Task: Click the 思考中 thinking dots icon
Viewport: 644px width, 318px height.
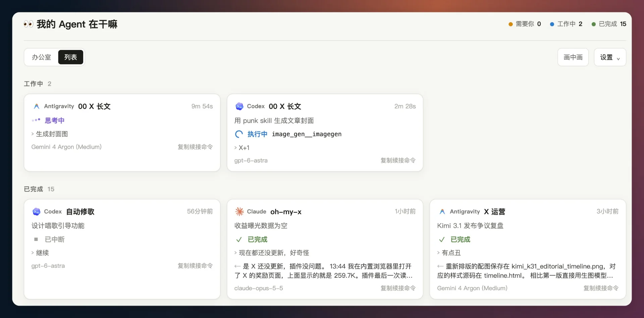Action: pyautogui.click(x=36, y=120)
